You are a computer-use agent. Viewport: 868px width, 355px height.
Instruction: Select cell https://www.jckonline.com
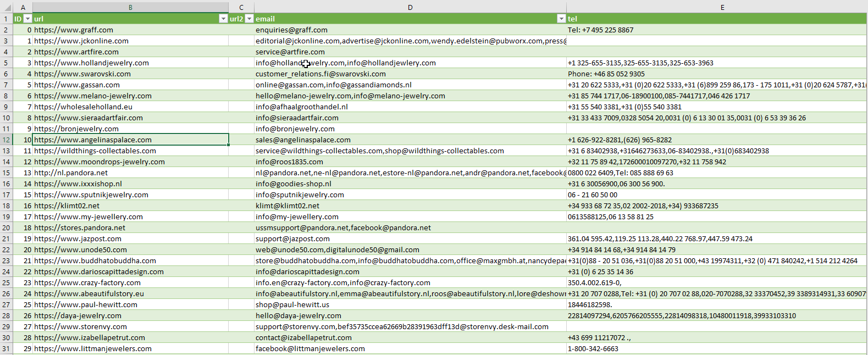coord(130,41)
